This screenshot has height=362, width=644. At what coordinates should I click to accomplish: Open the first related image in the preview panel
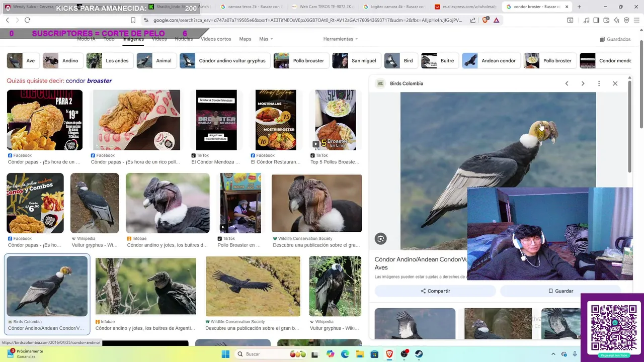pyautogui.click(x=415, y=324)
